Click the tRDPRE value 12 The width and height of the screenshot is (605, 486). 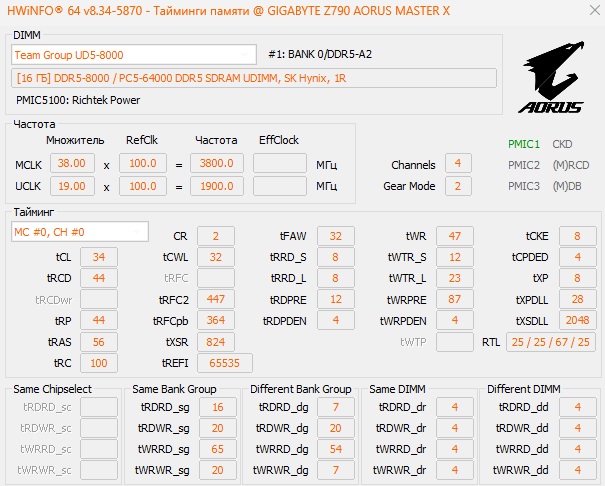[336, 299]
